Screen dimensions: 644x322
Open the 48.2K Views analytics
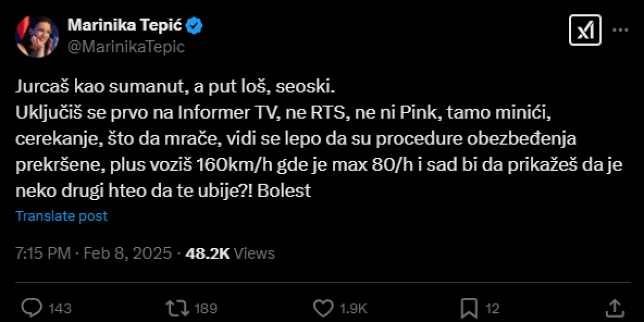click(x=230, y=253)
